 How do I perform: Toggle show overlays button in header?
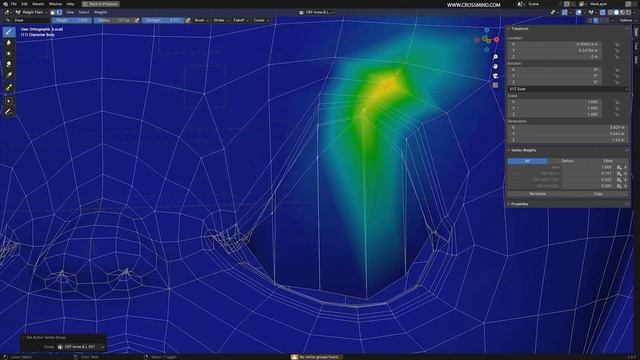point(579,12)
